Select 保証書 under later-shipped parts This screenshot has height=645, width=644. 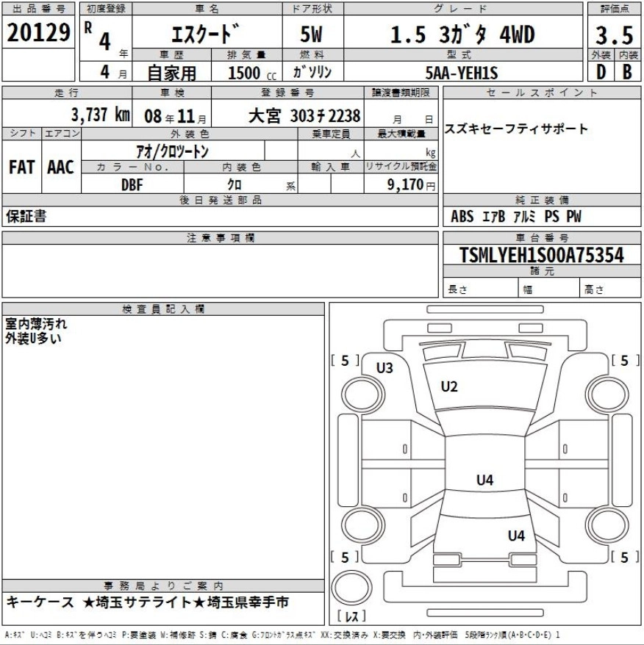click(x=26, y=217)
